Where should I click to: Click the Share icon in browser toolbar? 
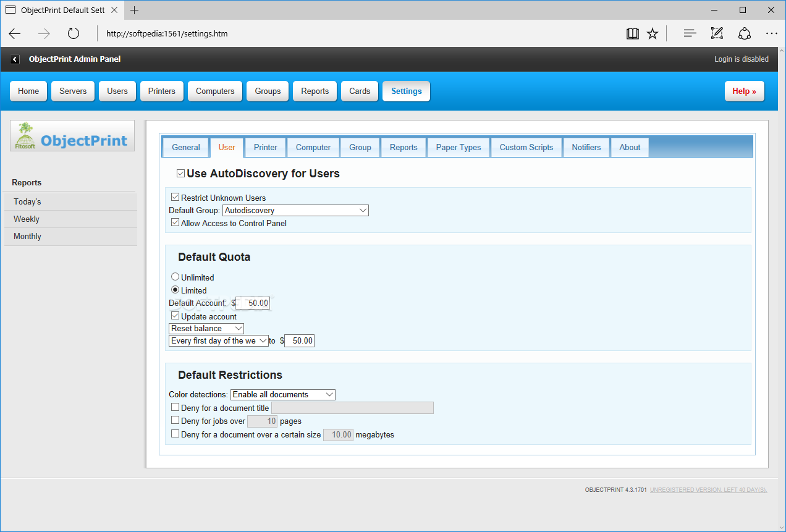[x=745, y=33]
